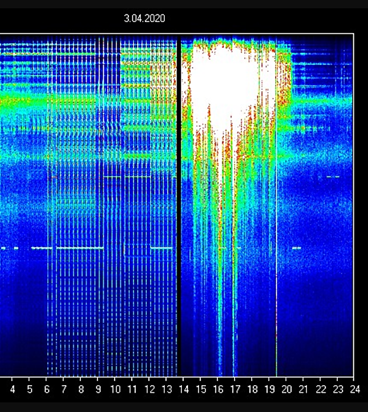This screenshot has height=412, width=368.
Task: Click hour 22 on the time axis
Action: [321, 389]
